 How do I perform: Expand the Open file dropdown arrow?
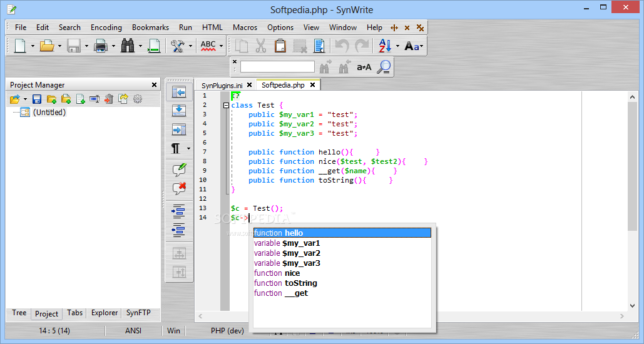[59, 46]
